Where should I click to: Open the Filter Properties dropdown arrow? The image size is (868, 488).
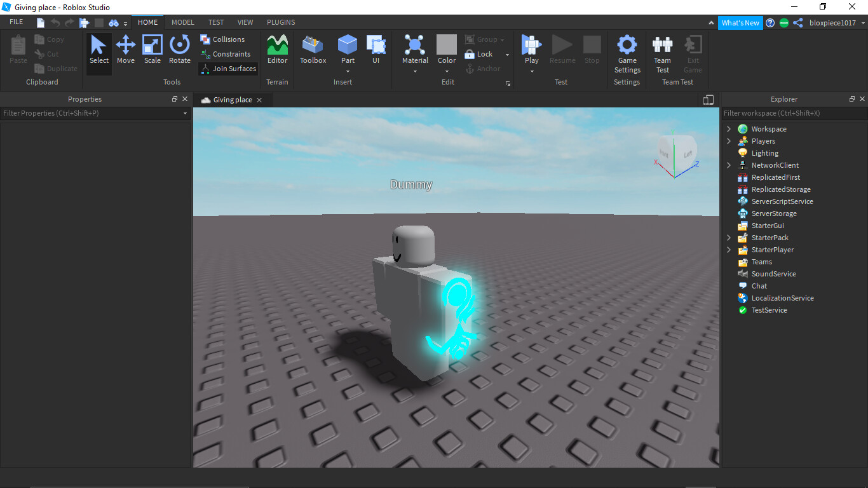tap(186, 113)
